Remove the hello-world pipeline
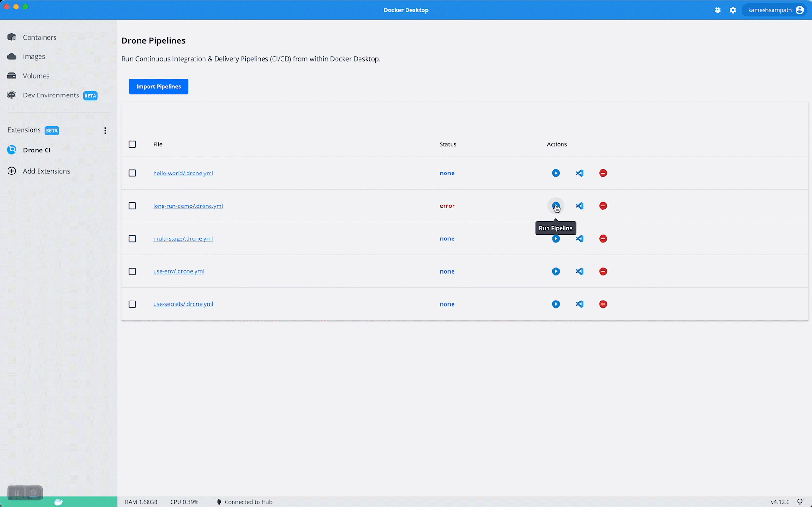Image resolution: width=812 pixels, height=507 pixels. [603, 173]
